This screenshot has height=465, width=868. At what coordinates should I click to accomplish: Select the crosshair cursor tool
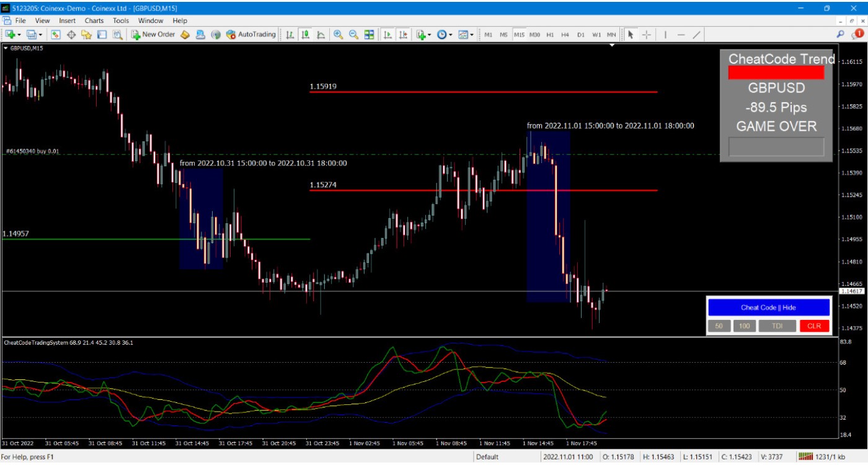tap(646, 35)
